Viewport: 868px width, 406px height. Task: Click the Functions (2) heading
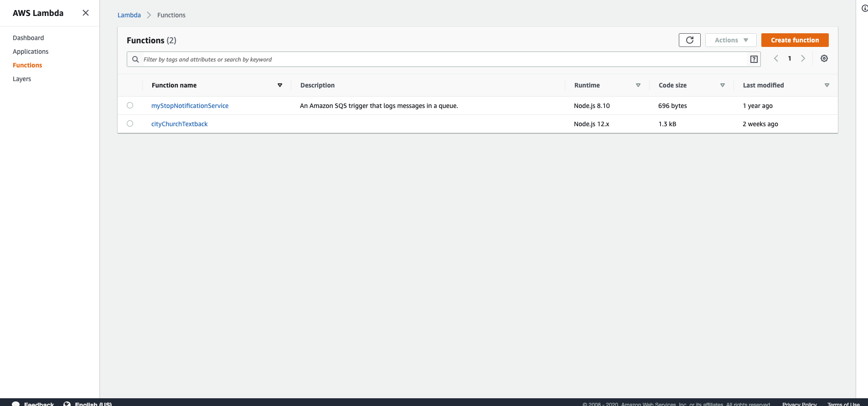pyautogui.click(x=151, y=41)
